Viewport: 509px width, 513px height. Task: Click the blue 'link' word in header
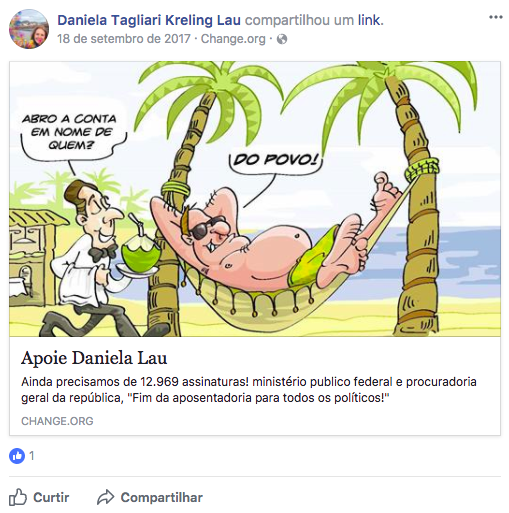(x=369, y=20)
